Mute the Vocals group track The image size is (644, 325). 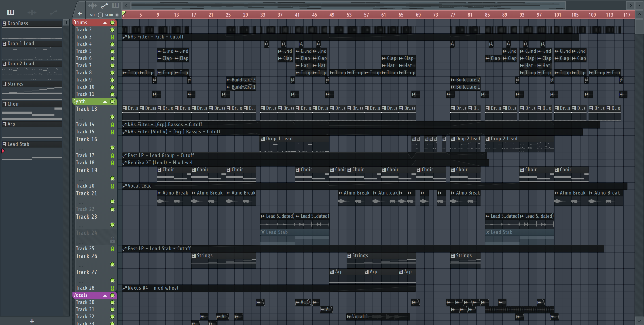point(112,295)
